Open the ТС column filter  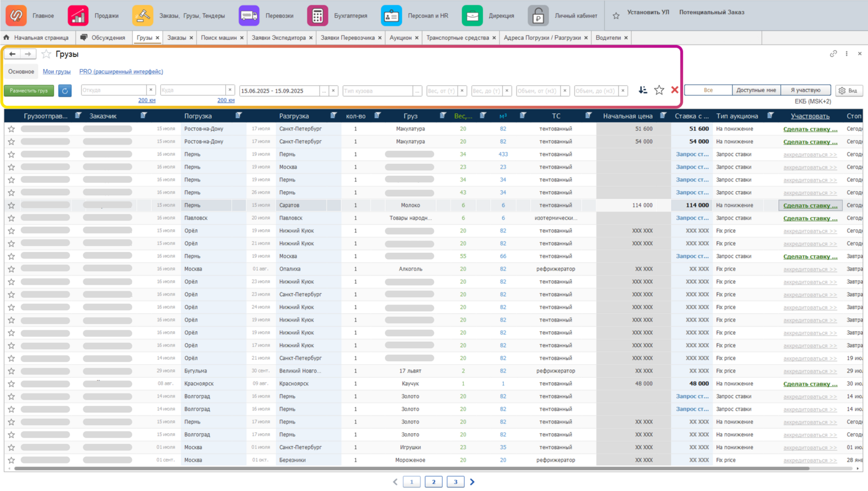588,115
